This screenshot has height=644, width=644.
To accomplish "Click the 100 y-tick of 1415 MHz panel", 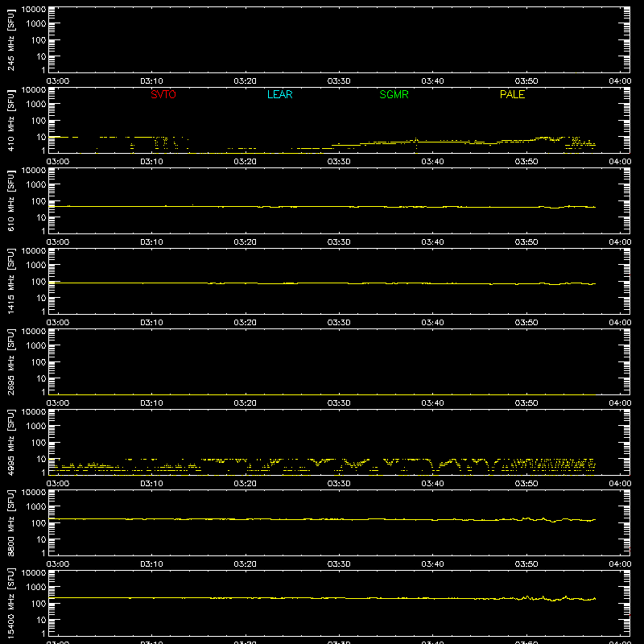I will tap(39, 282).
